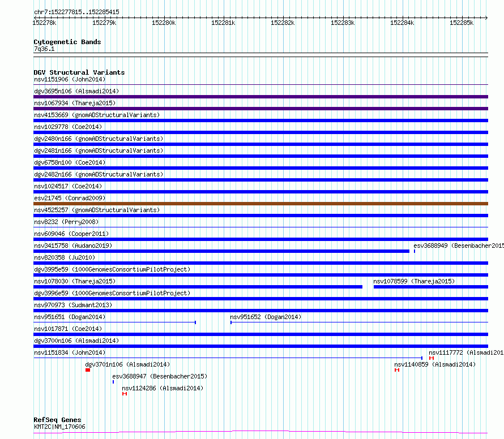Image resolution: width=504 pixels, height=439 pixels.
Task: Select nsv1124286 (Alsmadi2014) variant label
Action: tap(163, 388)
